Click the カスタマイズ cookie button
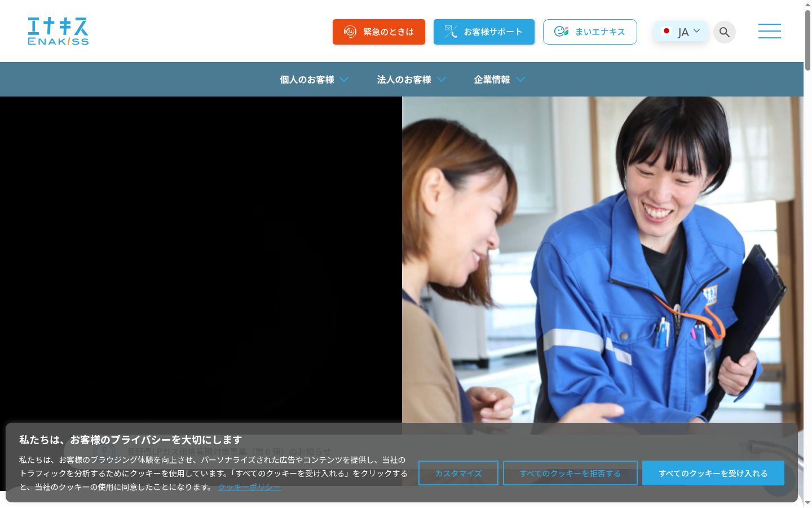Viewport: 812px width, 508px height. coord(458,473)
